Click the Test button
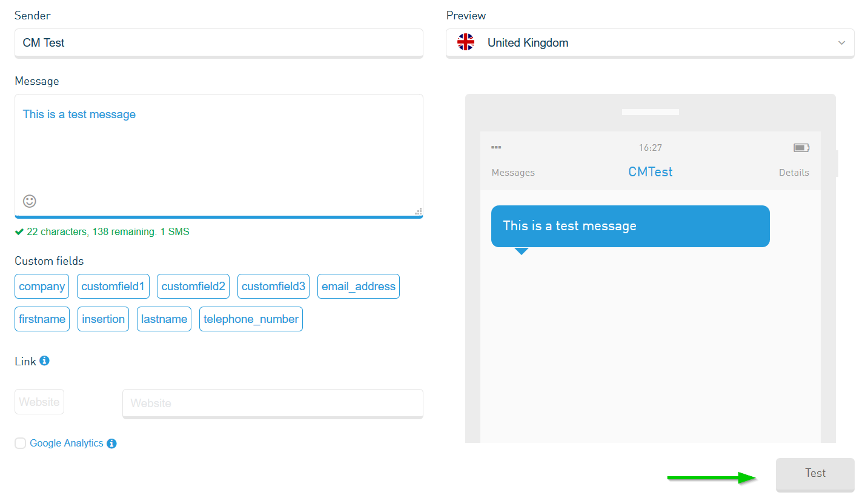 (x=815, y=474)
